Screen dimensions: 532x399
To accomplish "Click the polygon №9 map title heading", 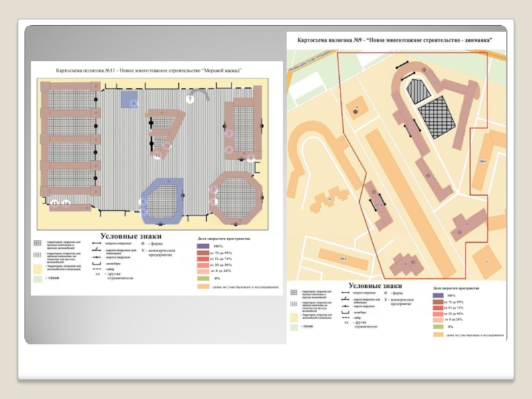I will (x=394, y=40).
